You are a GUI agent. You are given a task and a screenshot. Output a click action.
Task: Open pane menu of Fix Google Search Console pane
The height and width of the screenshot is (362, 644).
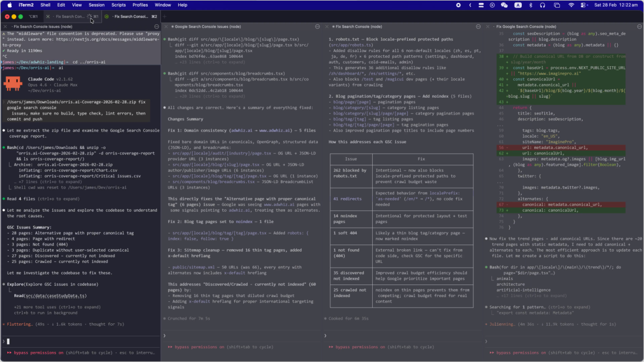tap(638, 27)
